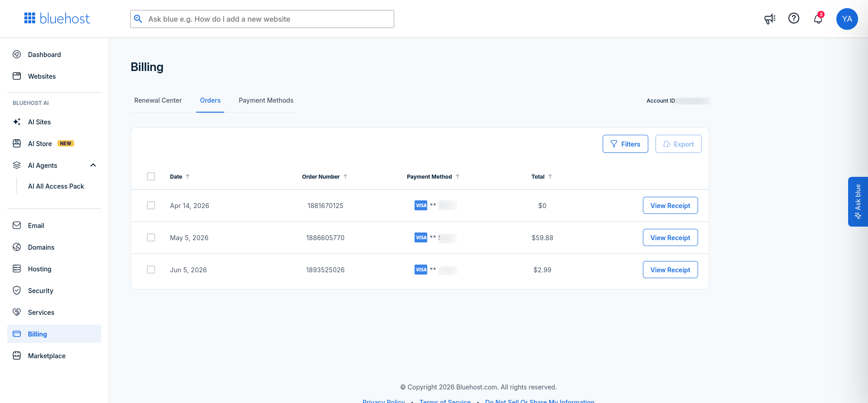Image resolution: width=868 pixels, height=403 pixels.
Task: View Receipt for the $59.88 order
Action: (670, 237)
